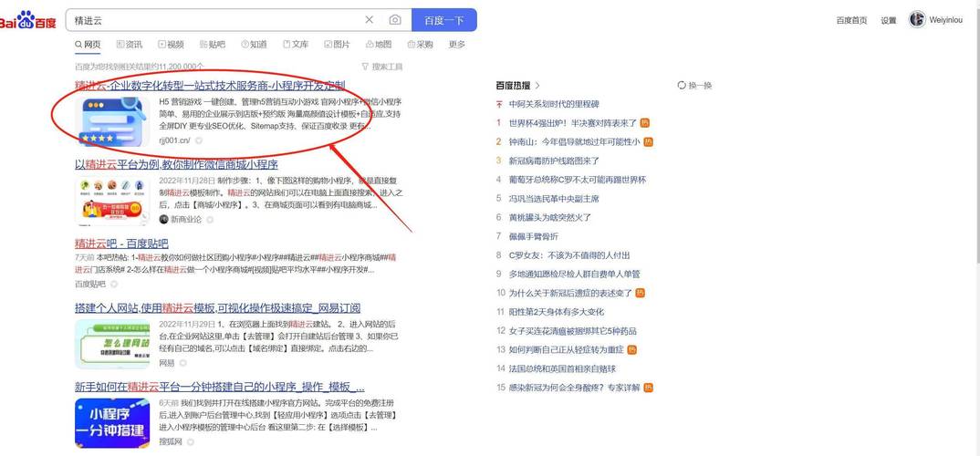Image resolution: width=980 pixels, height=456 pixels.
Task: Switch to the 视频 tab
Action: pos(171,45)
